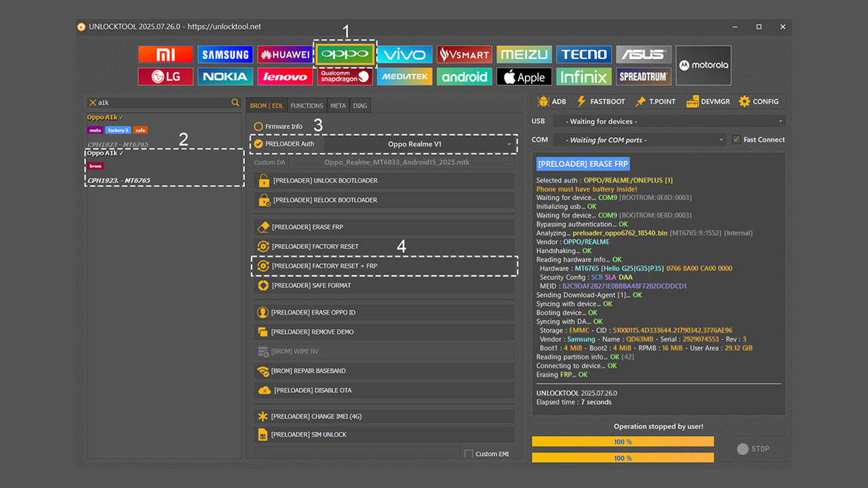Select the ASUS brand icon

point(644,54)
